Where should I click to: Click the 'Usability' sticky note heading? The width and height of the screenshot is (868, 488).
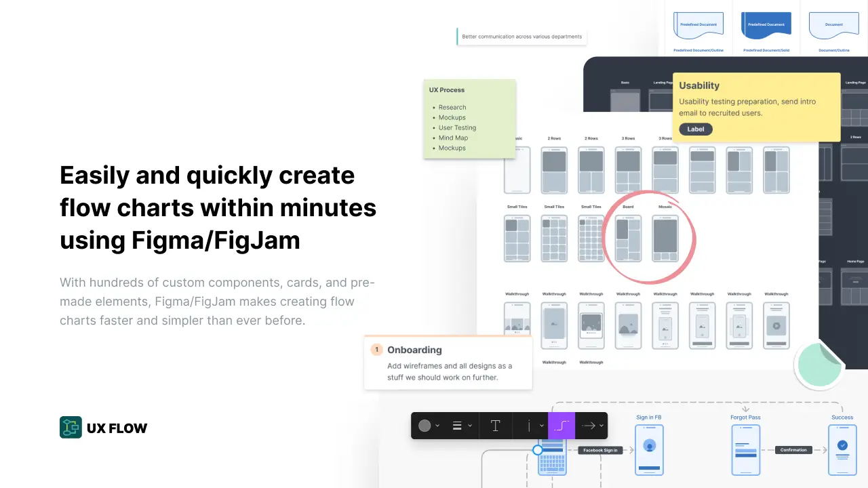(x=699, y=85)
